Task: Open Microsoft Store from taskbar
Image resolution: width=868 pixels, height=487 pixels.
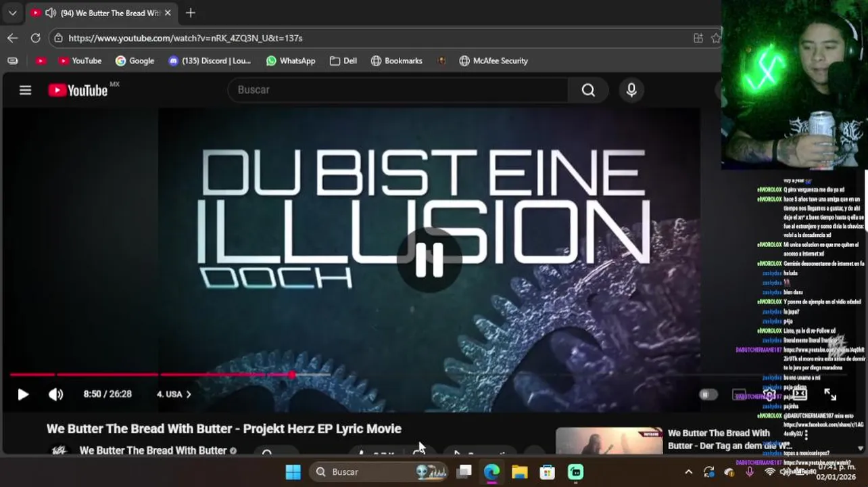Action: pos(547,472)
